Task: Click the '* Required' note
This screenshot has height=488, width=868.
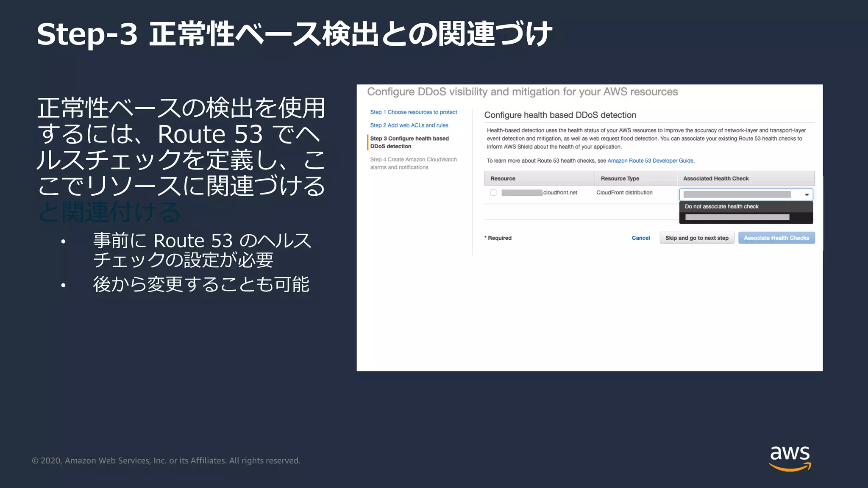Action: [498, 238]
